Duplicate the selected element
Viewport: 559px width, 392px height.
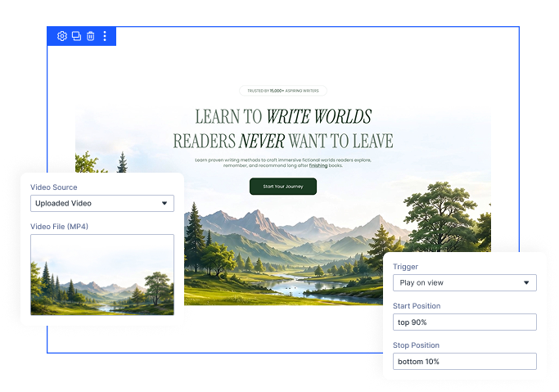76,36
